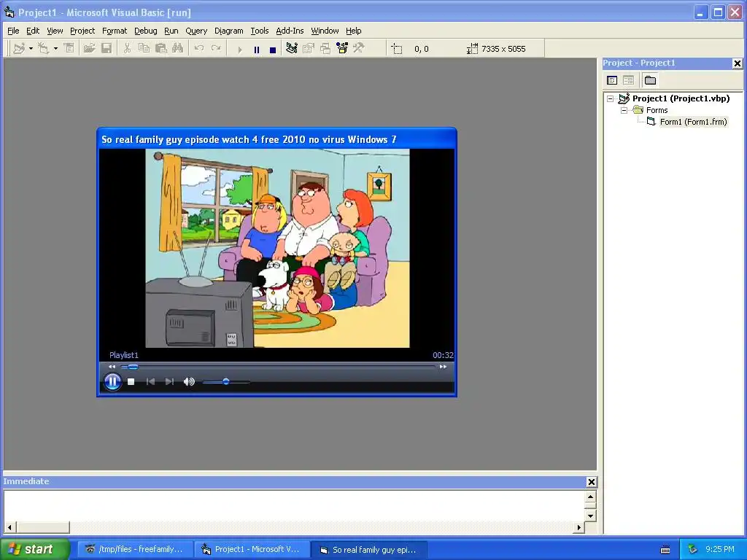Click the Start run arrow in the toolbar
Image resolution: width=747 pixels, height=560 pixels.
click(239, 50)
